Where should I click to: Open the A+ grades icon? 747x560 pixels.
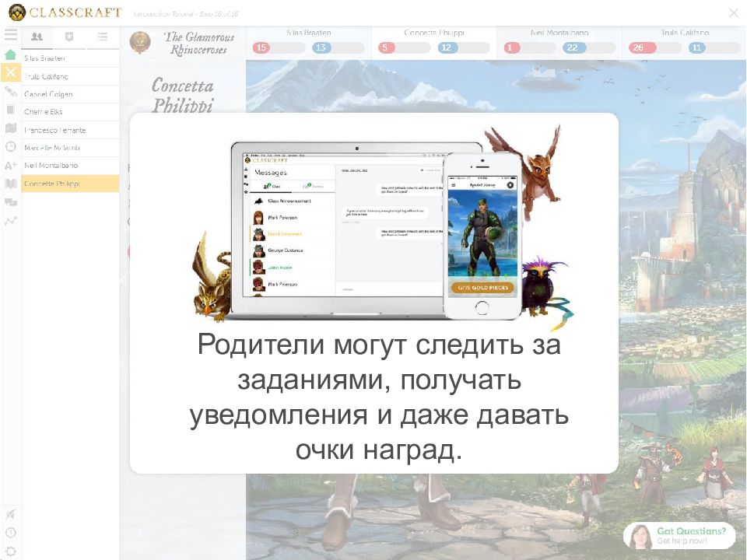click(x=10, y=166)
